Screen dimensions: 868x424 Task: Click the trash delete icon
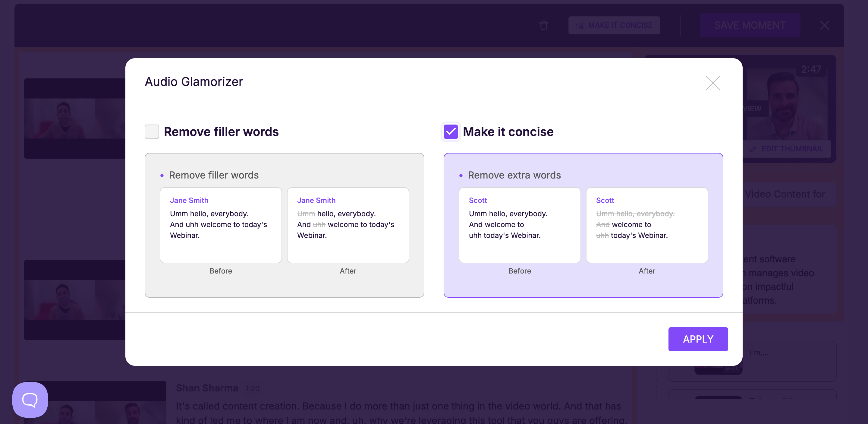point(543,25)
